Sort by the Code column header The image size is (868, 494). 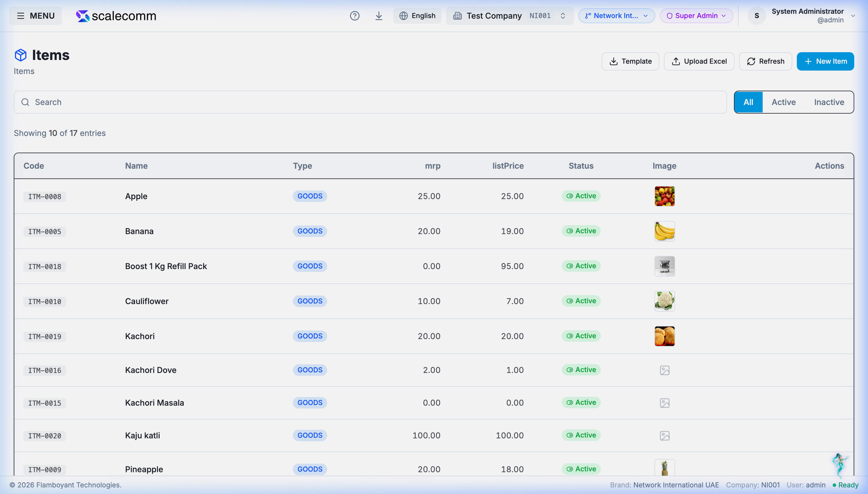point(34,166)
